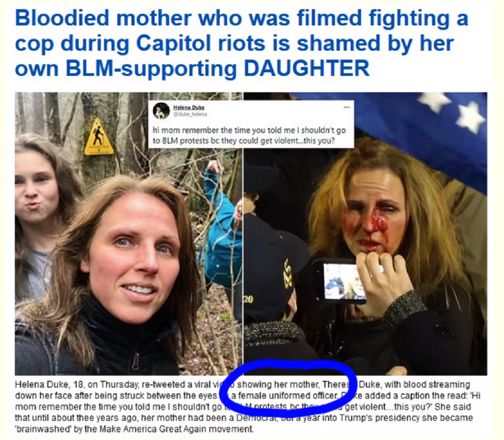Click the large white star on flag
504x440 pixels.
coord(472,117)
